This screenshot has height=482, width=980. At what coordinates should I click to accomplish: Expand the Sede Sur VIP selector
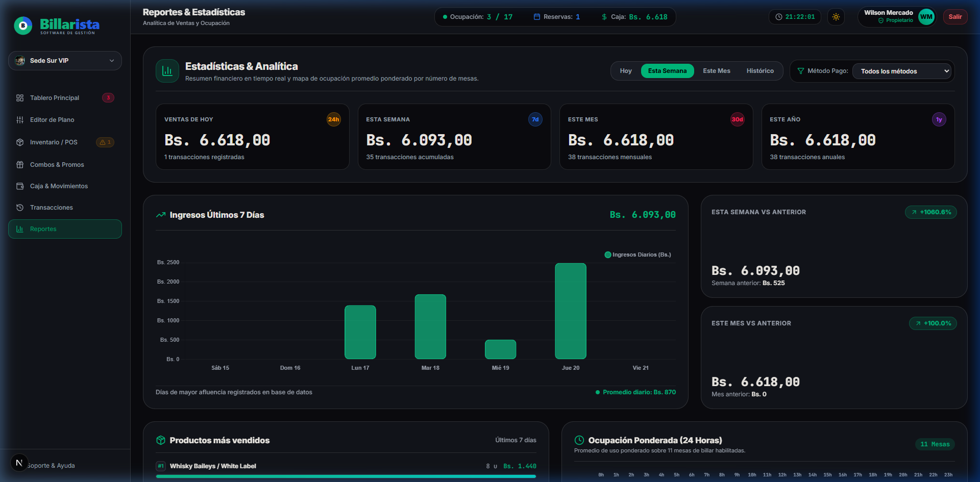(x=65, y=61)
